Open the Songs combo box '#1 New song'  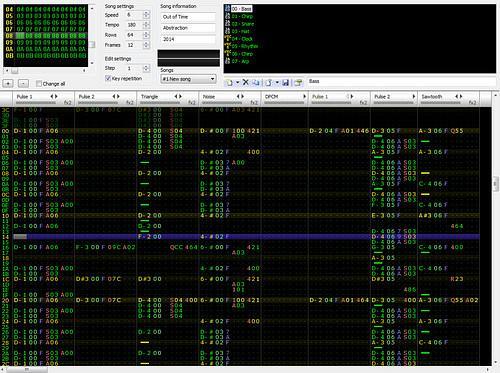(188, 79)
